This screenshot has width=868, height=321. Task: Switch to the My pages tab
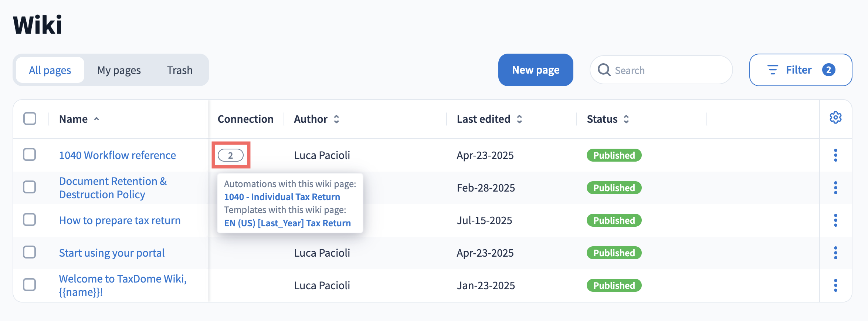(x=119, y=70)
